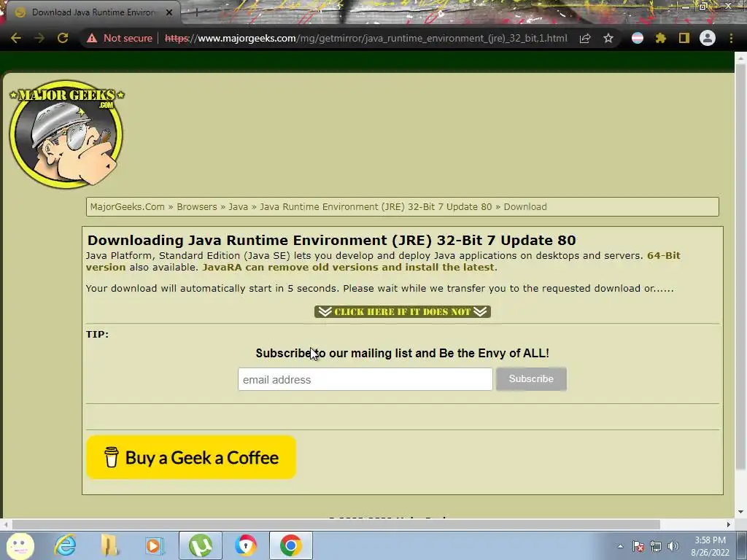Toggle the browser side panel
Screen dimensions: 747x560
[684, 38]
